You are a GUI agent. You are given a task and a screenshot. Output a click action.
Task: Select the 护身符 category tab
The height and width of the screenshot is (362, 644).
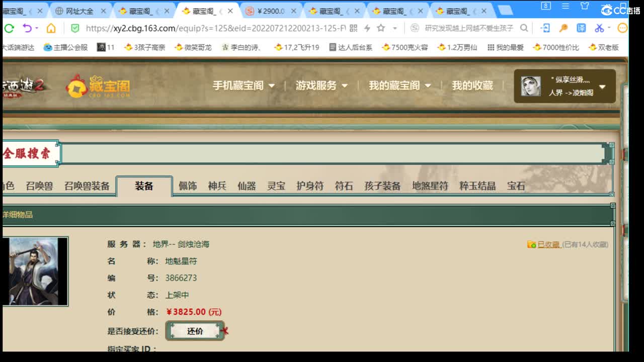tap(310, 186)
